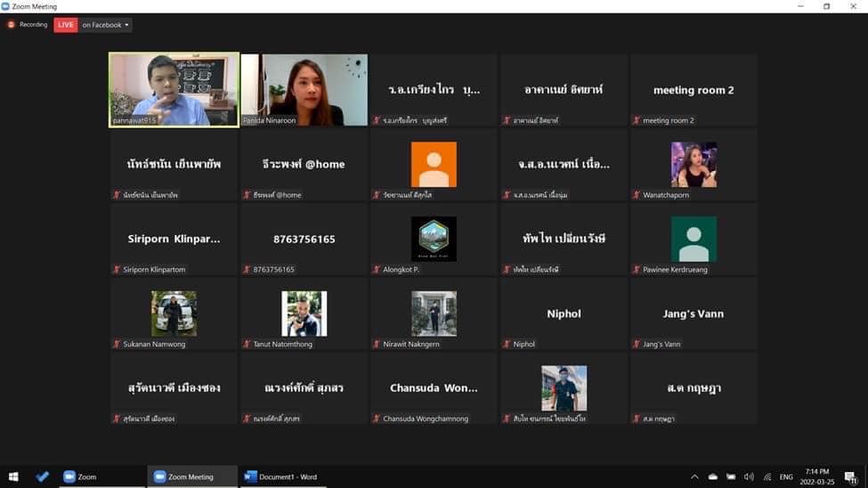Click muted mic icon beside Niphol
This screenshot has height=488, width=868.
(507, 344)
